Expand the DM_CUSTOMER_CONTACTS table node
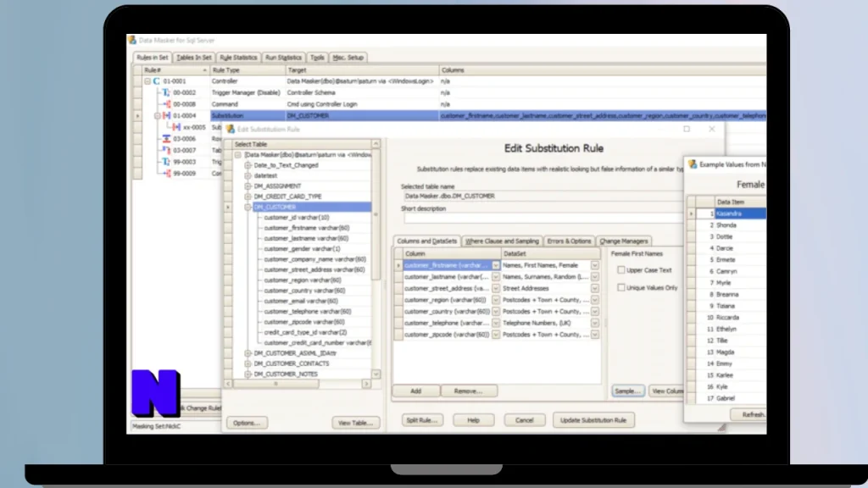The height and width of the screenshot is (488, 868). (x=248, y=363)
